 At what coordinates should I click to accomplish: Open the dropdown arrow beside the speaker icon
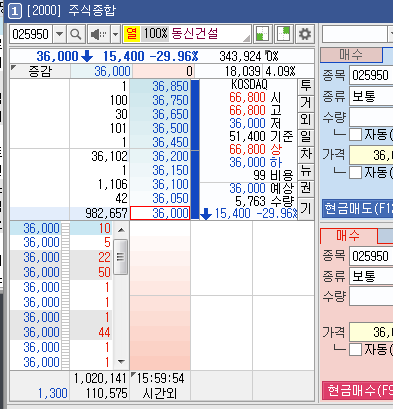click(x=115, y=34)
